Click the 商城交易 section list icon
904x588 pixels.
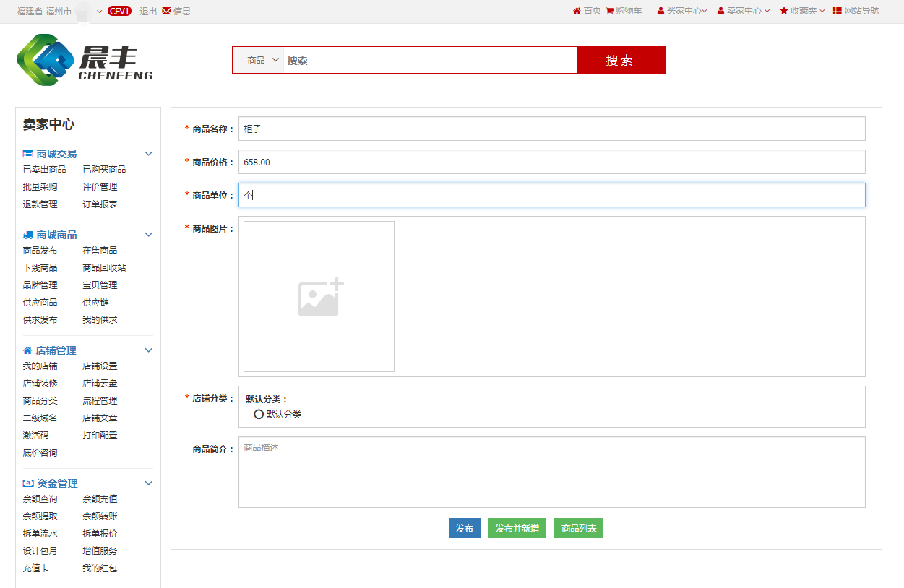click(28, 154)
